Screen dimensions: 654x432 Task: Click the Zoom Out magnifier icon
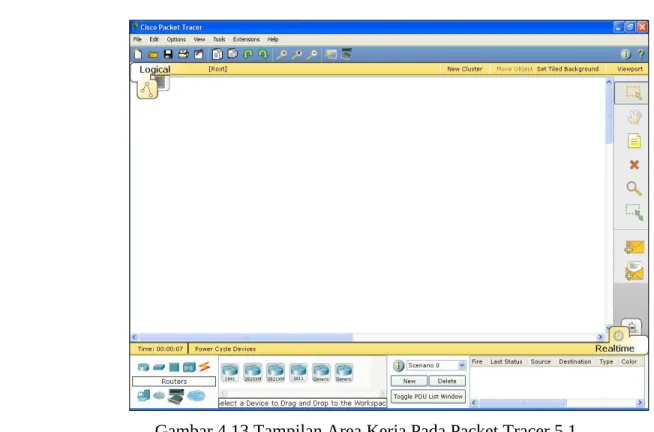(x=312, y=54)
